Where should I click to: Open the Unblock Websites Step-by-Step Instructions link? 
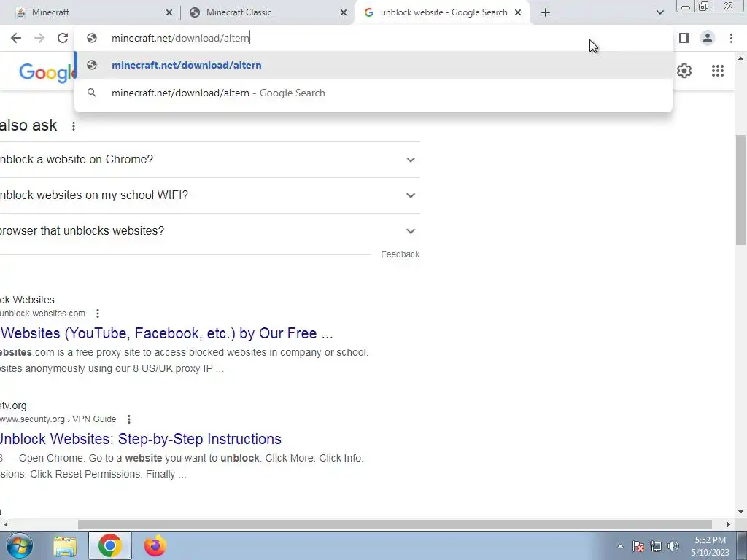[x=141, y=439]
